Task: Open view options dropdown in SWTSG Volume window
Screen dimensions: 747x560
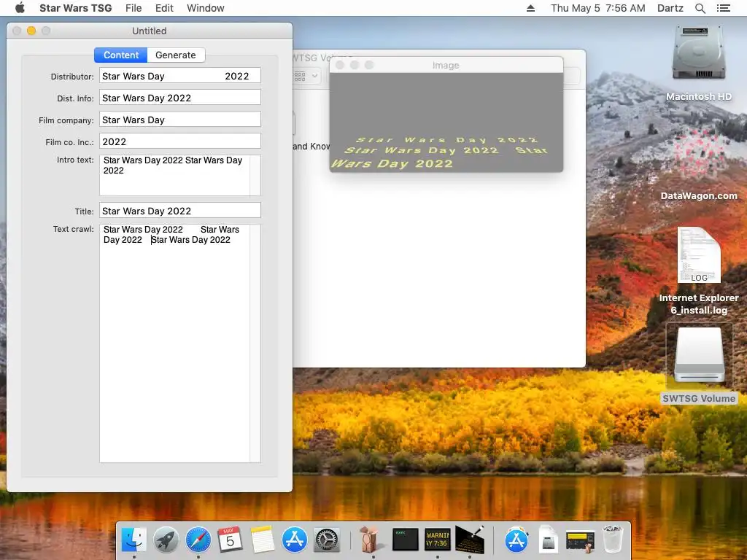Action: coord(306,76)
